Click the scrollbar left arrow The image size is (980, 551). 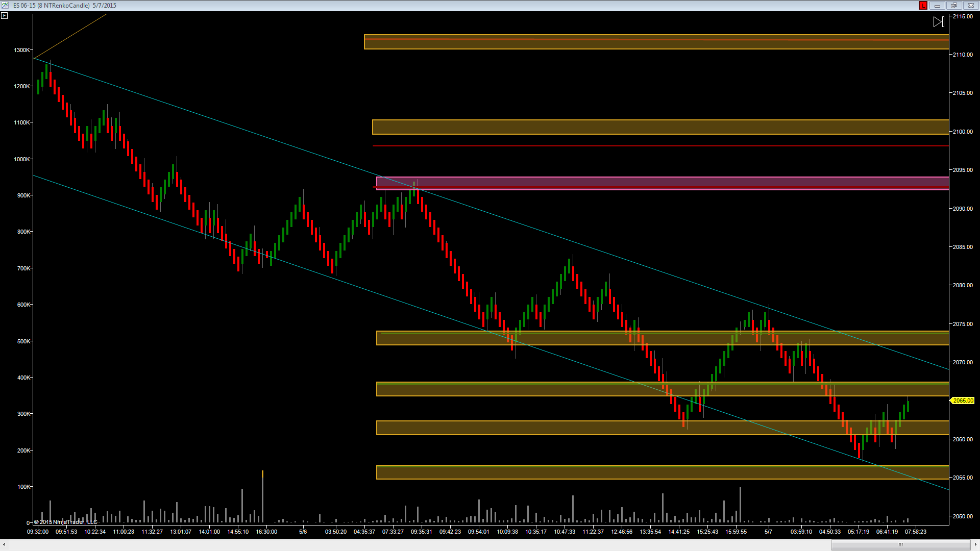pos(4,544)
